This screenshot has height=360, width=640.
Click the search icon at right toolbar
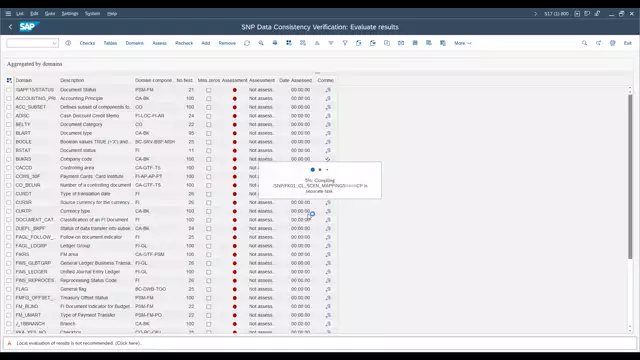click(x=584, y=43)
